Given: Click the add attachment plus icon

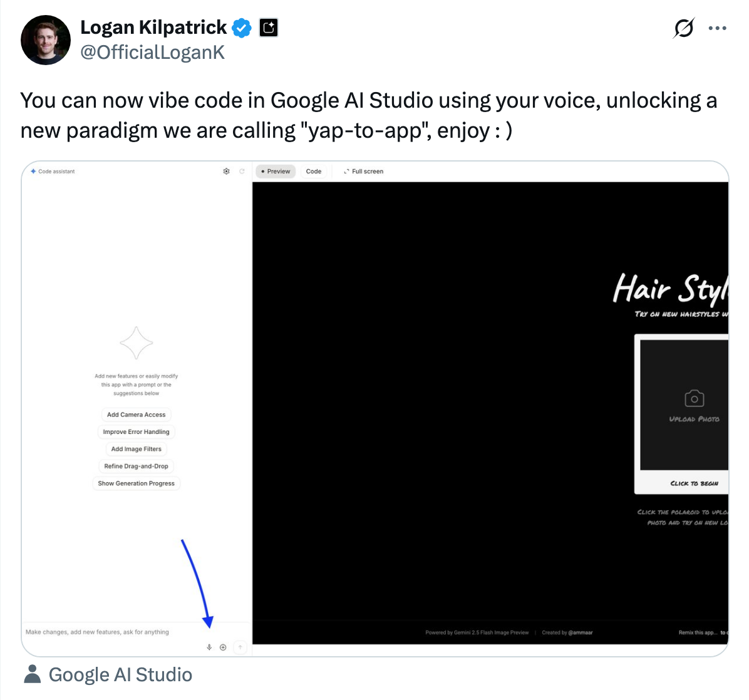Looking at the screenshot, I should [223, 647].
